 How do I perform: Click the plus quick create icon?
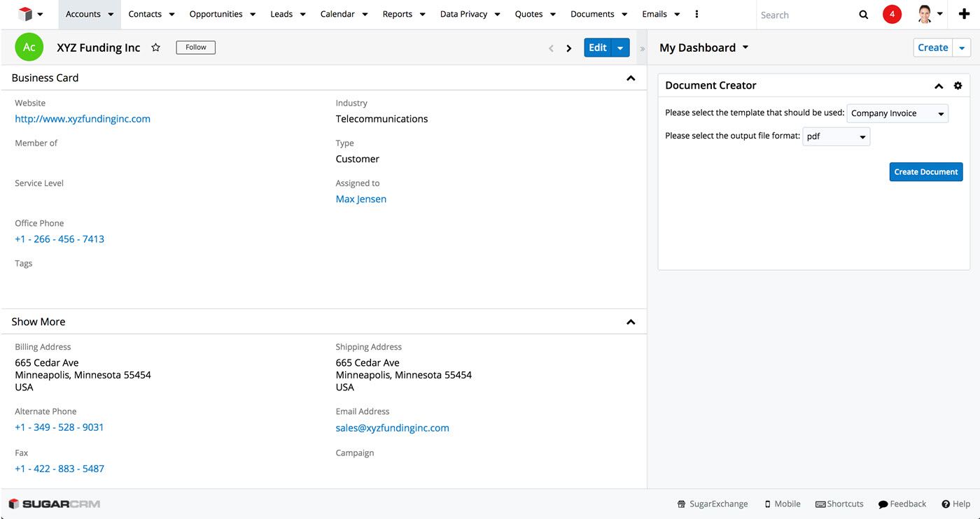(x=965, y=14)
